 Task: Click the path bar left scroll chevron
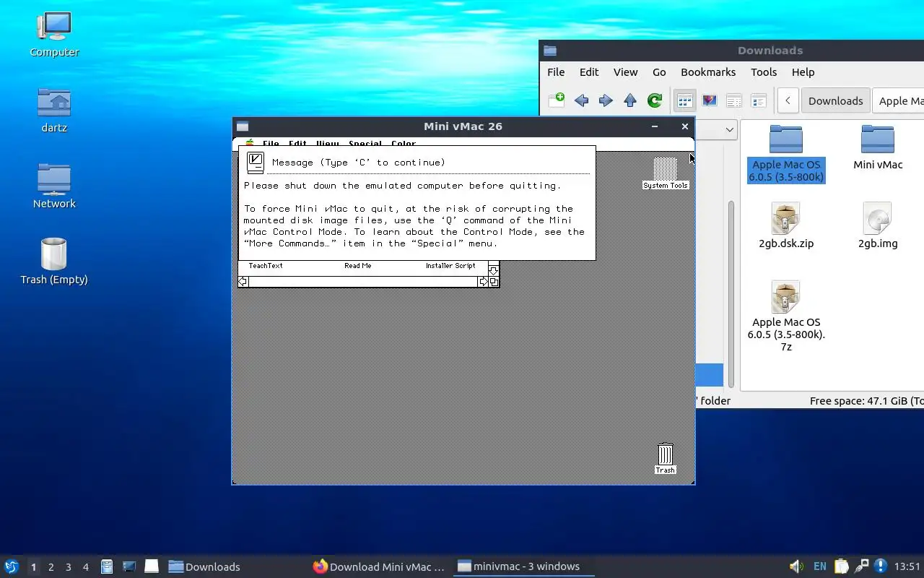[788, 100]
